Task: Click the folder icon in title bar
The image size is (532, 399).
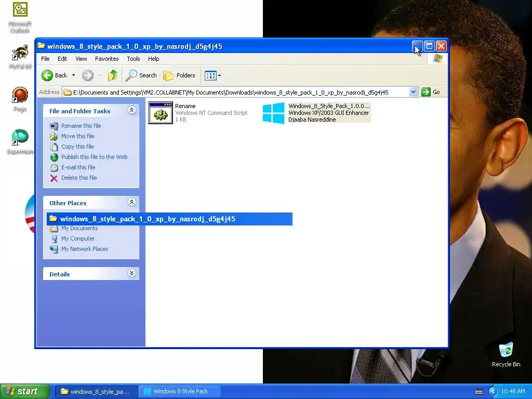Action: tap(42, 46)
